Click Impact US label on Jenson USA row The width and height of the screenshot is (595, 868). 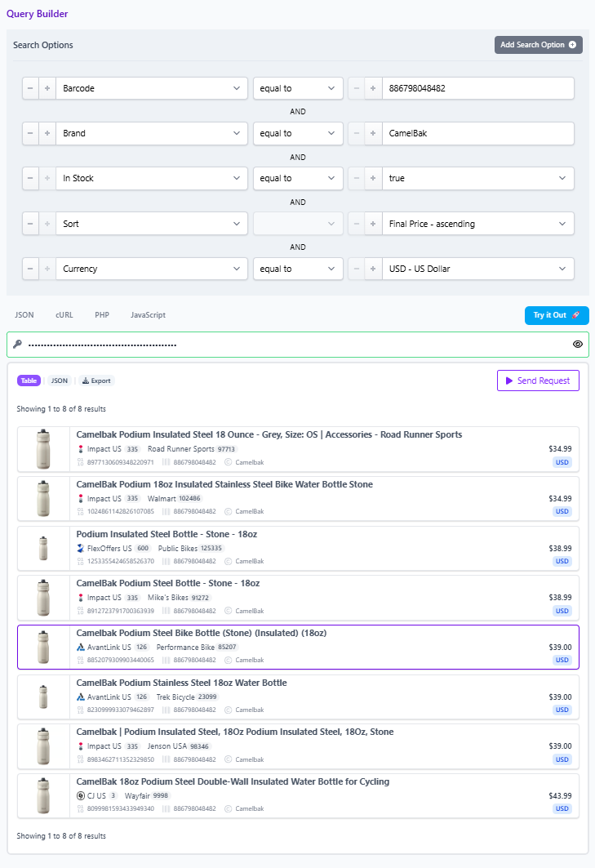coord(104,746)
